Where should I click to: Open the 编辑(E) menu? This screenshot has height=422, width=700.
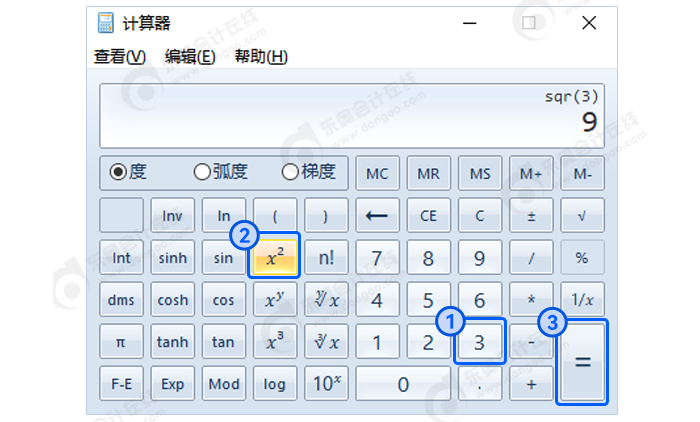click(x=190, y=57)
